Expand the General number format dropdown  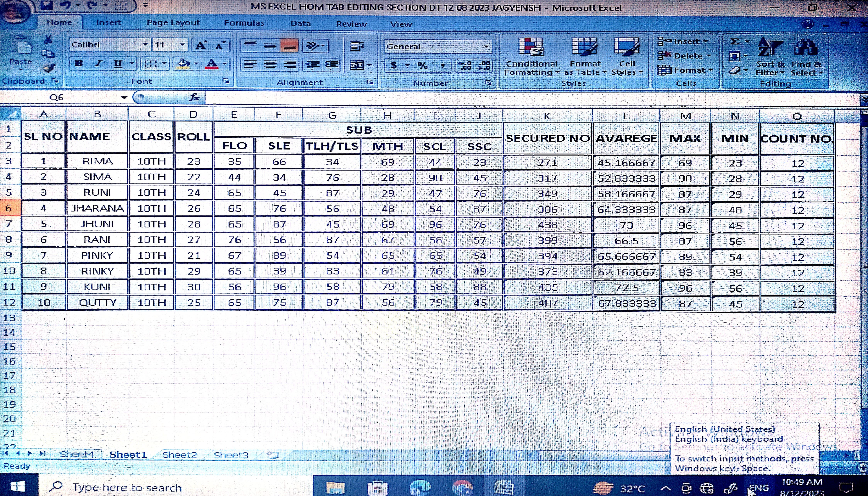487,47
